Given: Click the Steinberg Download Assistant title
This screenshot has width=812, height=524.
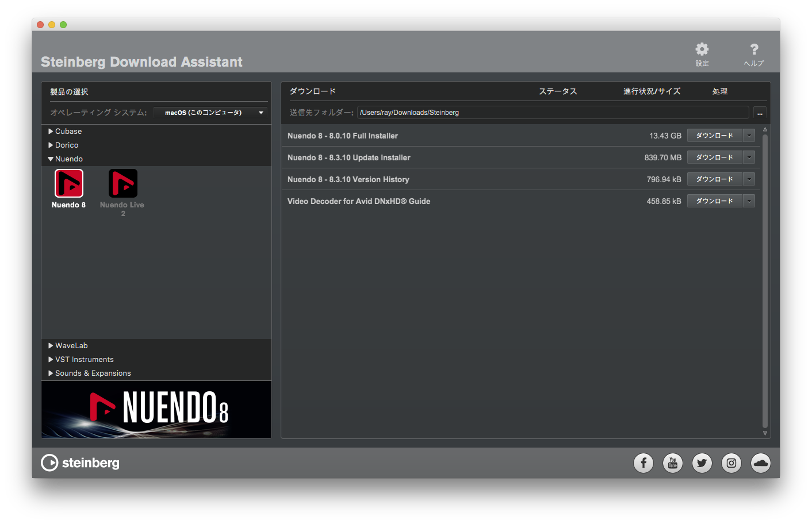Looking at the screenshot, I should point(141,62).
